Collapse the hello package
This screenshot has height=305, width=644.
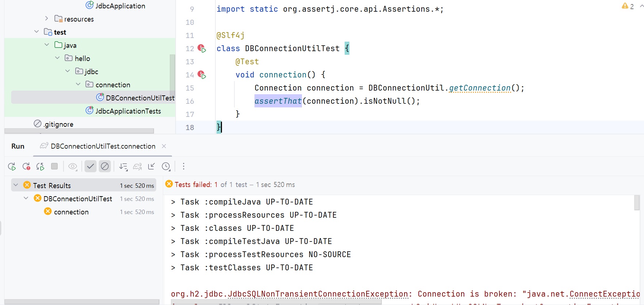pos(57,58)
